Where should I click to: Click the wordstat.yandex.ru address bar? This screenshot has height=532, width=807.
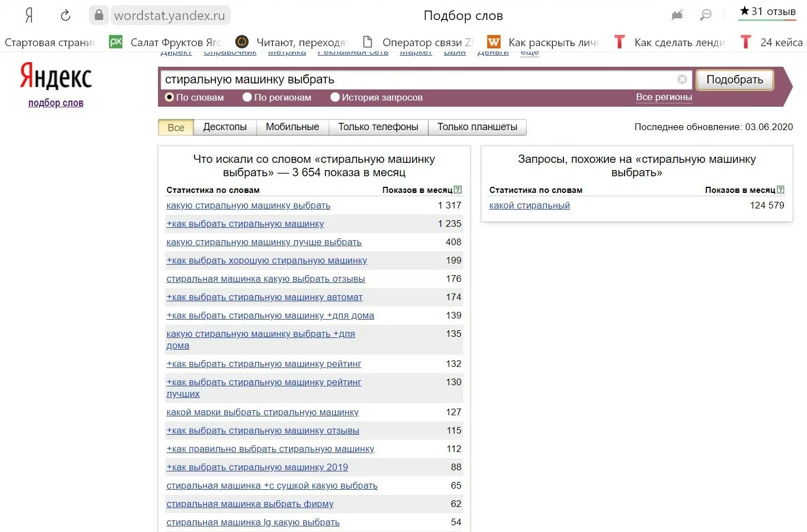[170, 16]
